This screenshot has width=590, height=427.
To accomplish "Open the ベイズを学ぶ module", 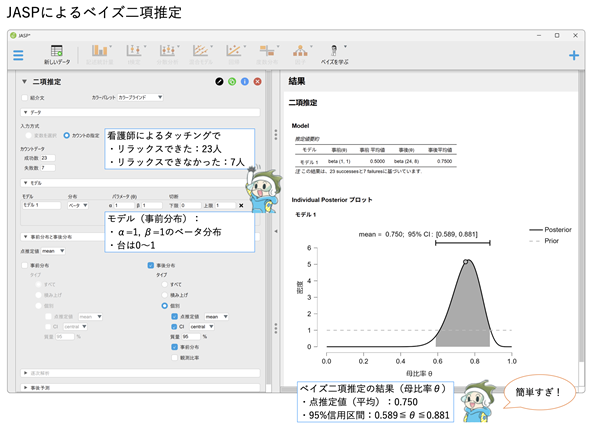I will pos(335,55).
